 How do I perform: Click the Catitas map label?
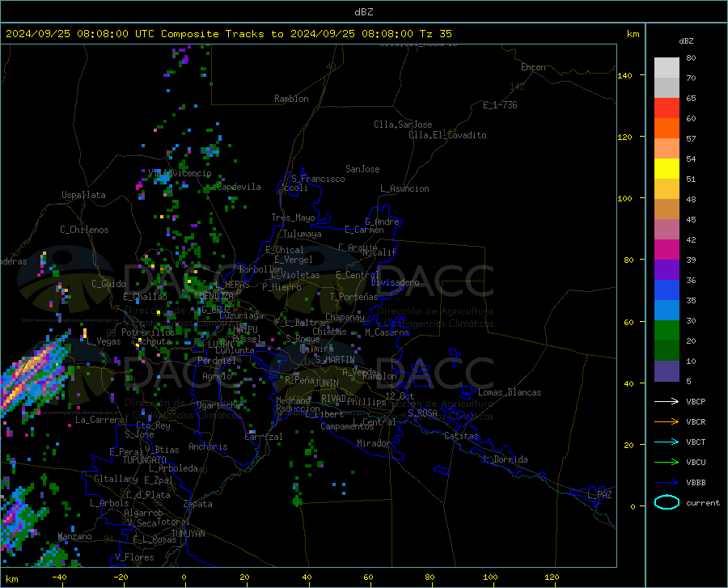point(461,436)
